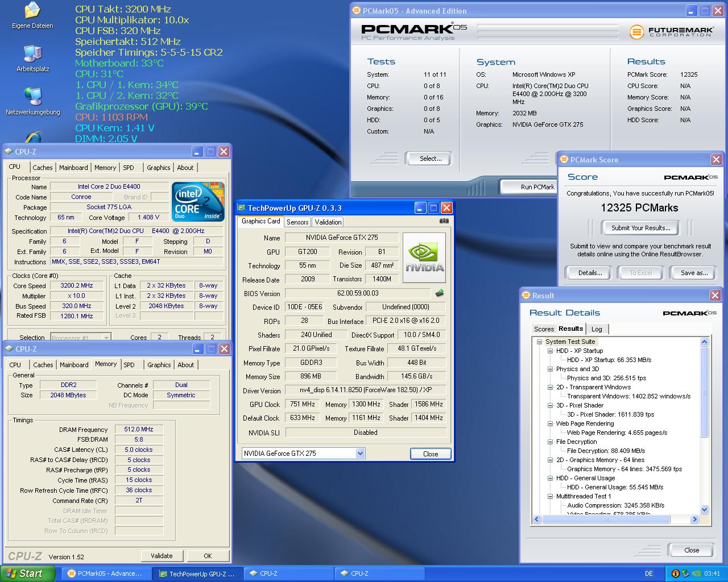The image size is (728, 582).
Task: Click GPU-Z BIOS save chip icon
Action: click(x=439, y=293)
